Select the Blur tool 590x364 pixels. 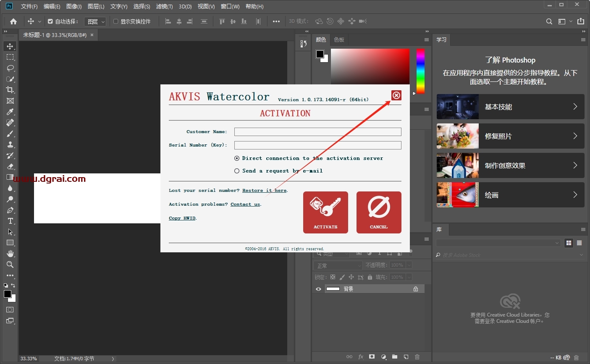click(10, 188)
